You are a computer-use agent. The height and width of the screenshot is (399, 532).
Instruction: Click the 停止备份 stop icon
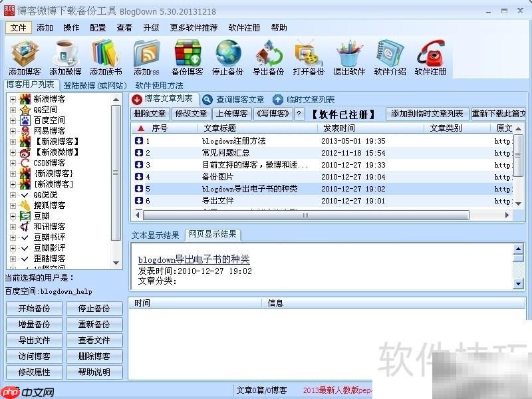(x=228, y=53)
